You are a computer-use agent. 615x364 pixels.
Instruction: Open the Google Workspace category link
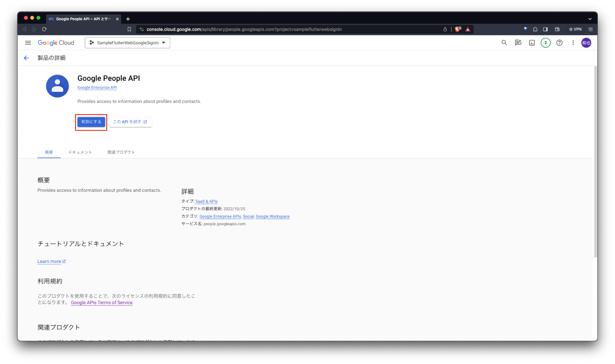click(x=272, y=216)
